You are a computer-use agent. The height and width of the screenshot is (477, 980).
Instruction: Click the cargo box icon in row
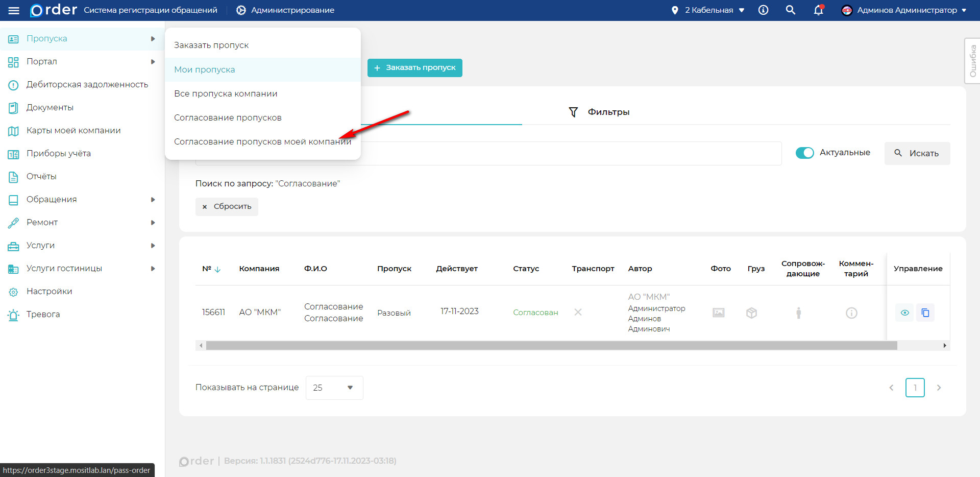tap(751, 313)
